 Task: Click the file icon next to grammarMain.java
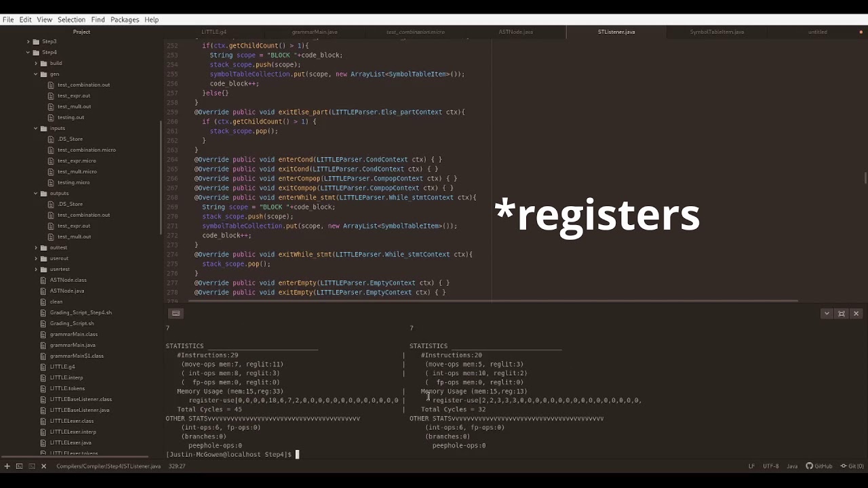[x=43, y=345]
